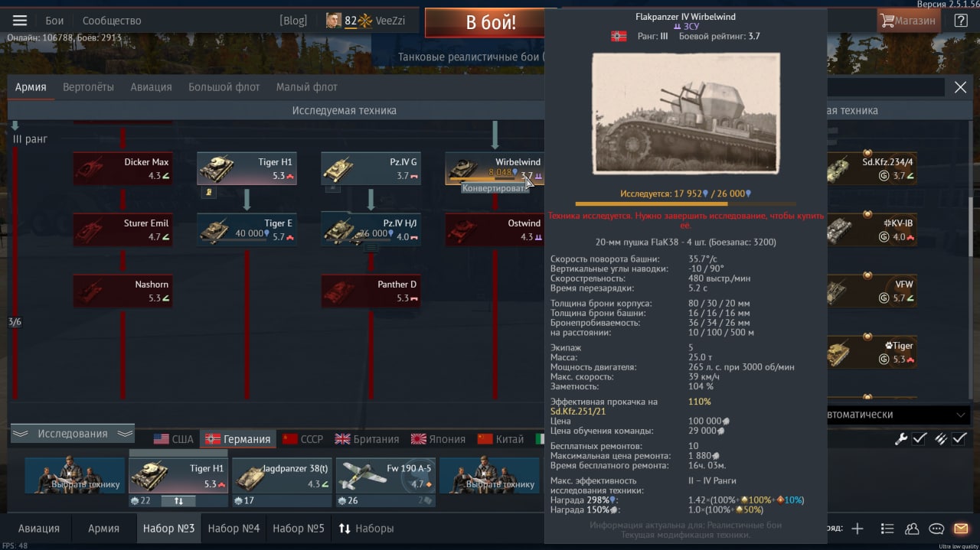This screenshot has height=550, width=980.
Task: Select Британия nation tab
Action: [367, 439]
